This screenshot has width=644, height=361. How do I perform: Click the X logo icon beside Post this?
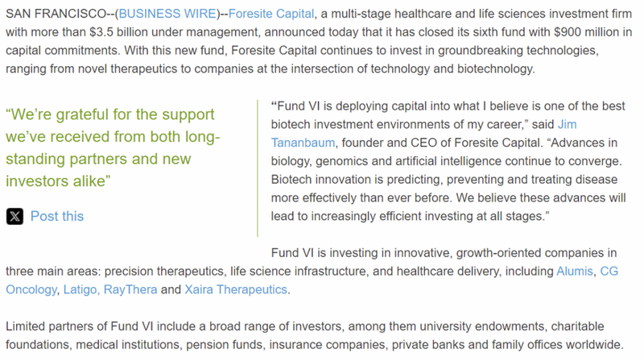click(15, 216)
